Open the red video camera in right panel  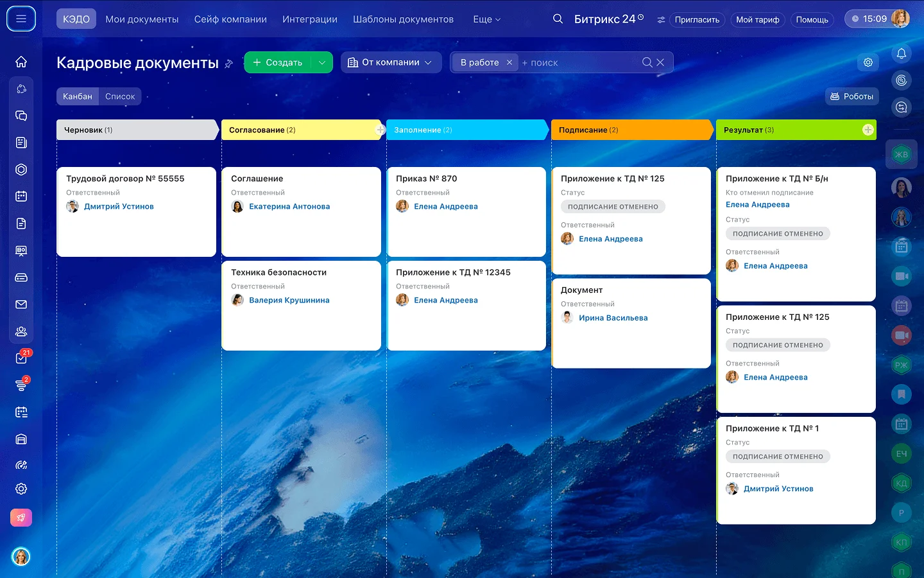902,335
